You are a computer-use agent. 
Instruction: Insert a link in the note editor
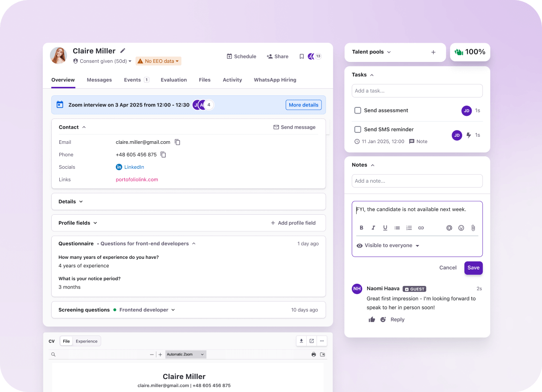coord(421,228)
